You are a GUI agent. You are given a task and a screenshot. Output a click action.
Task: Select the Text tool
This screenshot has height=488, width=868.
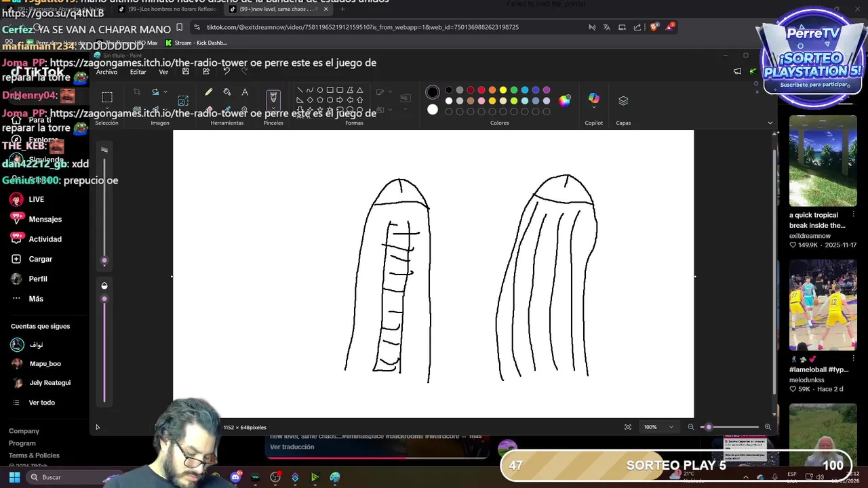(x=245, y=91)
